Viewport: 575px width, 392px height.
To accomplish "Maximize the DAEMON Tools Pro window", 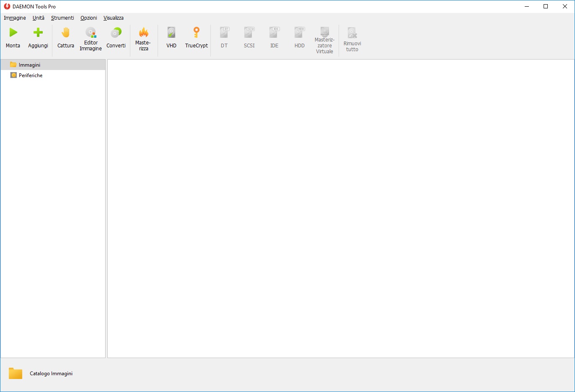I will coord(546,6).
